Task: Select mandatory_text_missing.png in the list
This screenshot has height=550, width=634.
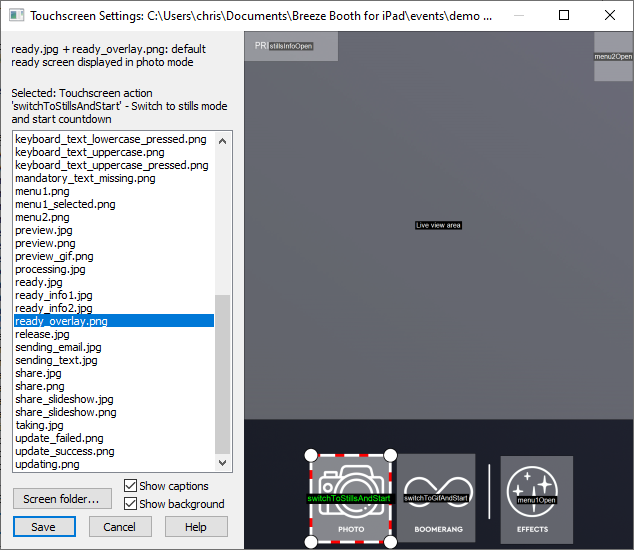Action: pos(114,178)
